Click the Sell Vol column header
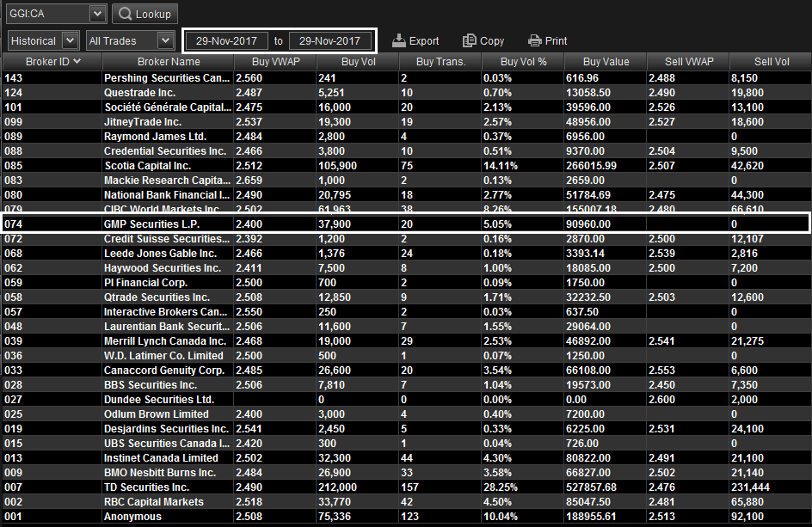Screen dimensions: 812x527 pos(771,62)
